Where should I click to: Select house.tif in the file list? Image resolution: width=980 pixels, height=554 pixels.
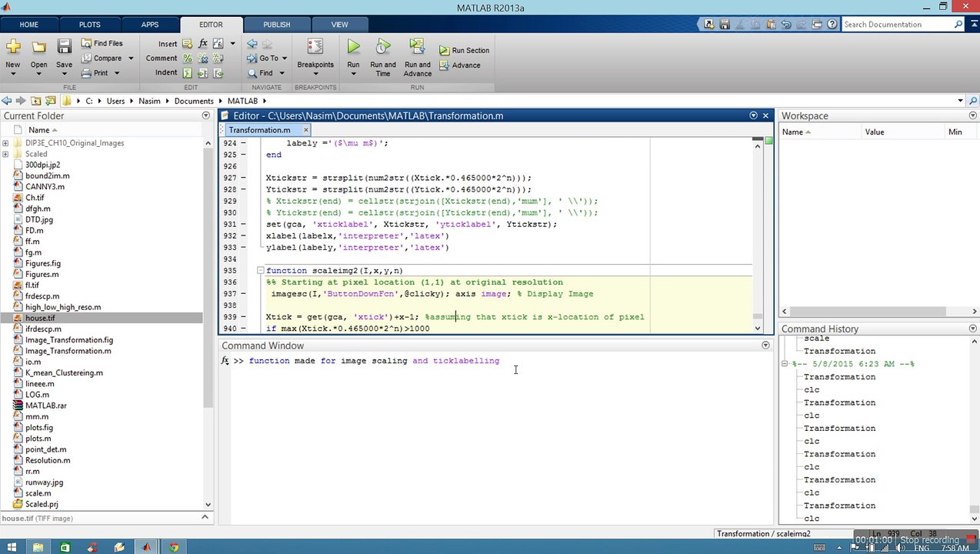[102, 318]
